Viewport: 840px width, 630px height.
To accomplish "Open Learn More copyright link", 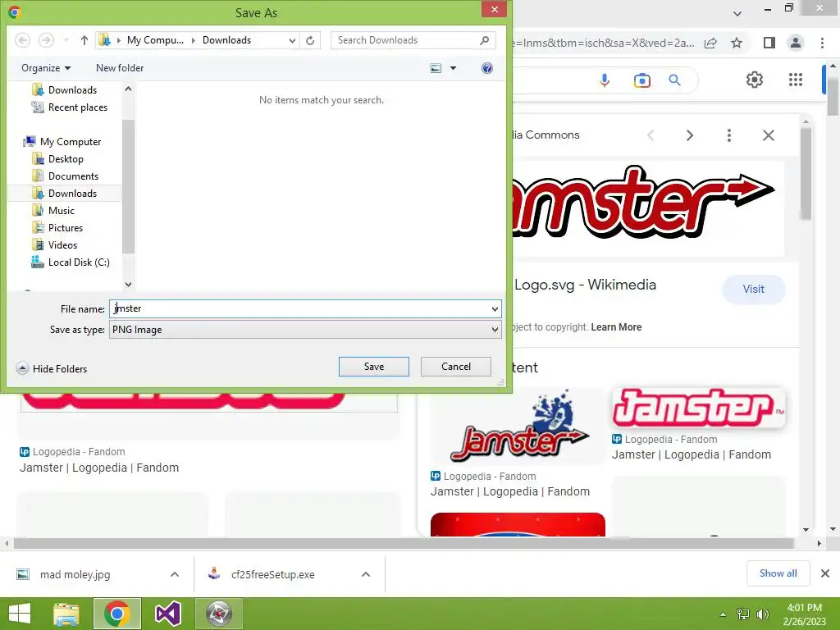I will (x=616, y=327).
